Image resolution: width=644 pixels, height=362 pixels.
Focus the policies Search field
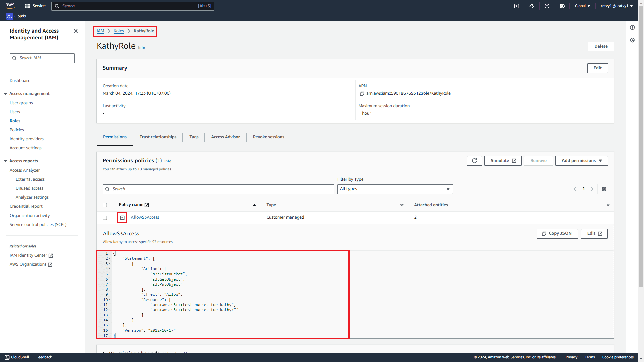[218, 189]
